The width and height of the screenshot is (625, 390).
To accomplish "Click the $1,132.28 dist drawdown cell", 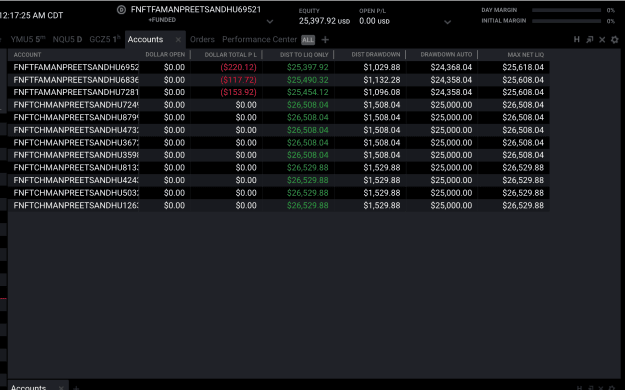I will coord(381,80).
